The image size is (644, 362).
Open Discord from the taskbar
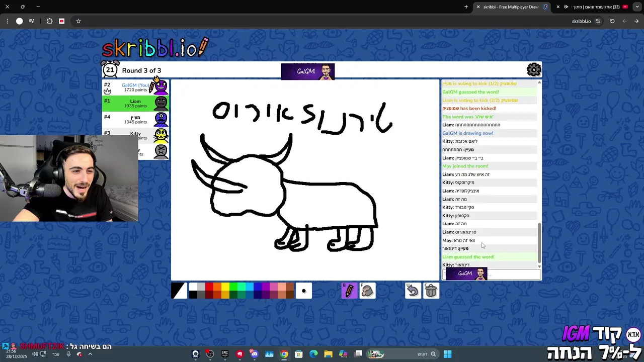tap(255, 354)
